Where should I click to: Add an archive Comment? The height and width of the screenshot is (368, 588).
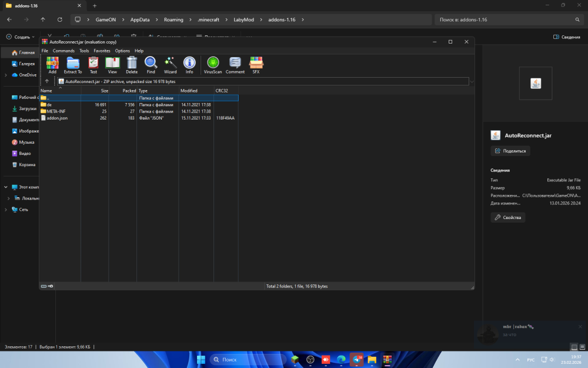coord(235,65)
